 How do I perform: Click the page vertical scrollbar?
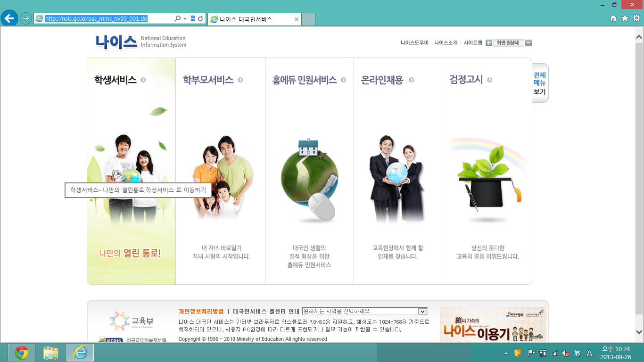[639, 178]
